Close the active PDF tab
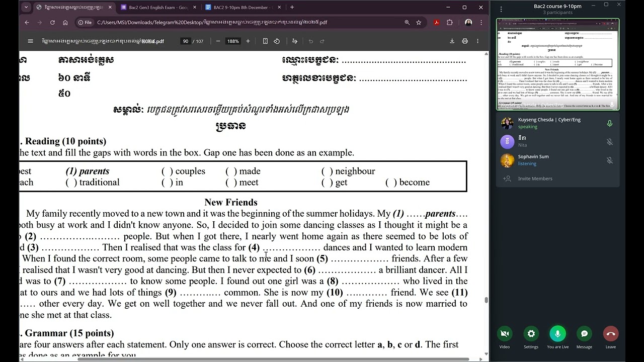The height and width of the screenshot is (362, 644). pyautogui.click(x=110, y=7)
